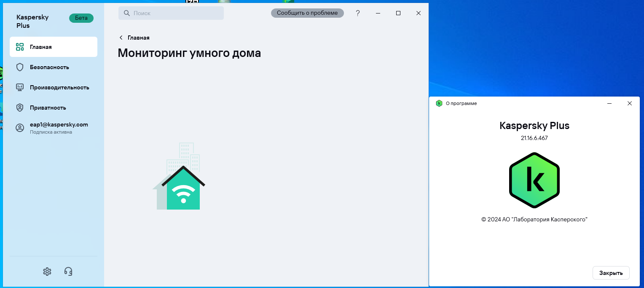Image resolution: width=644 pixels, height=288 pixels.
Task: Click small Kaspersky icon in О программе titlebar
Action: (439, 103)
